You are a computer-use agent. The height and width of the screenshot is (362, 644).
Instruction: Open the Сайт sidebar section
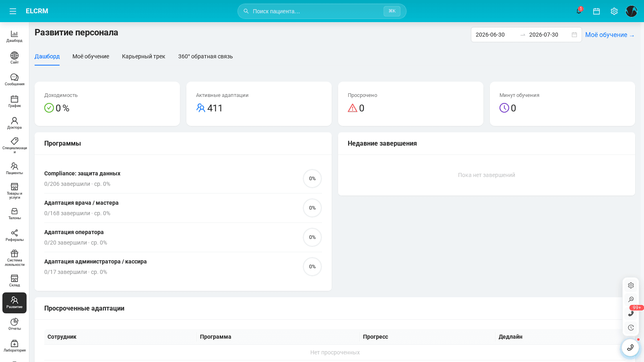14,58
